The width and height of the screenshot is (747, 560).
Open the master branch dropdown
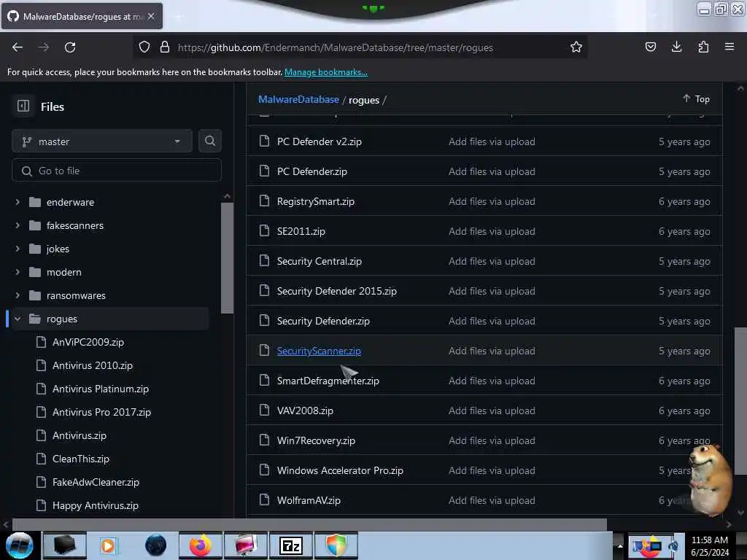102,141
